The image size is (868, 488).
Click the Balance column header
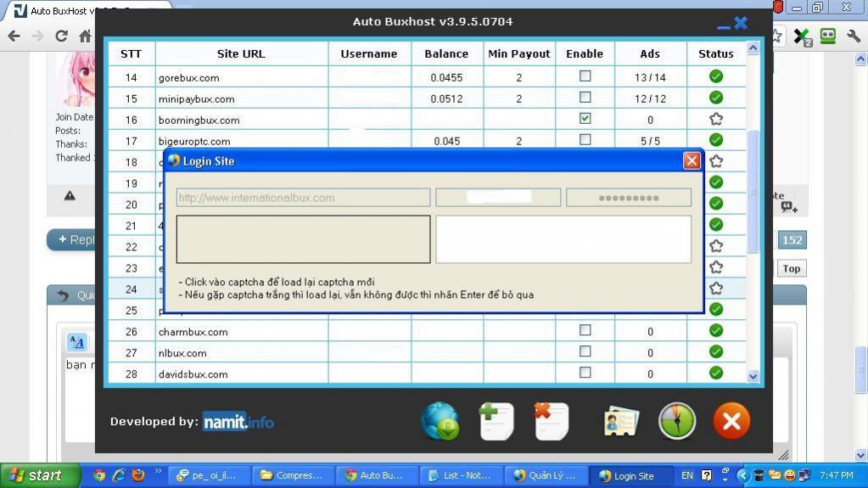[446, 53]
